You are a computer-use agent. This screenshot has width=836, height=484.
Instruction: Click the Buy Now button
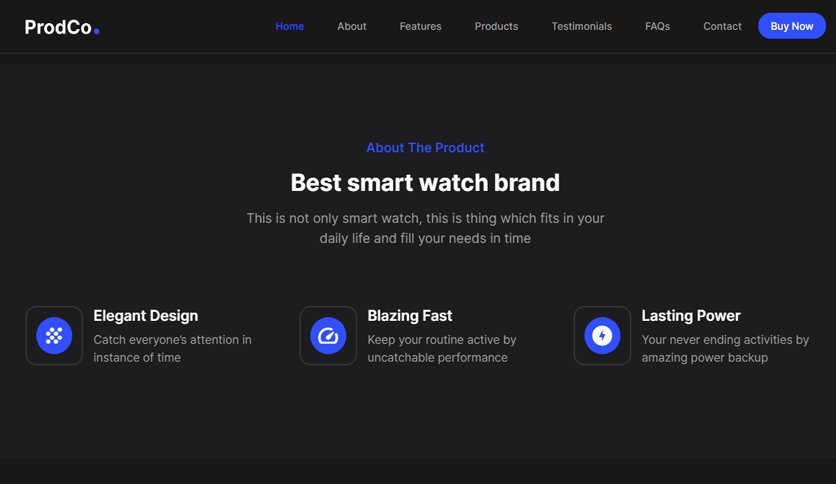(x=792, y=26)
